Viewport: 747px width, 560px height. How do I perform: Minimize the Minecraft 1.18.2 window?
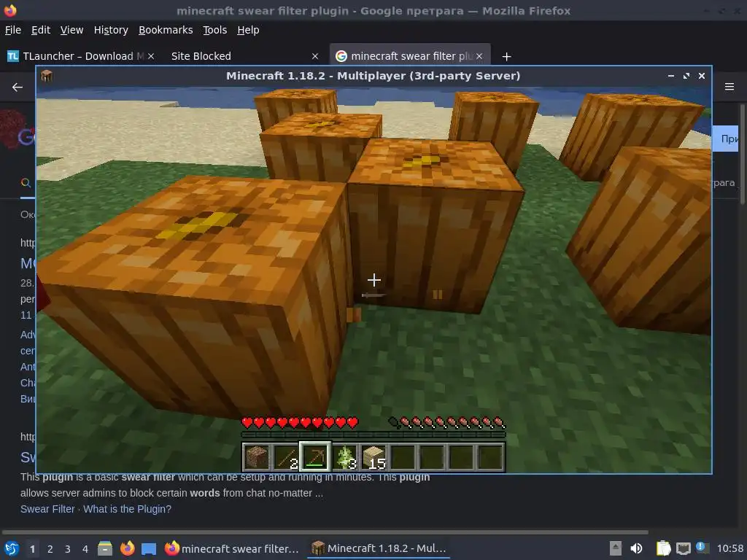[671, 76]
